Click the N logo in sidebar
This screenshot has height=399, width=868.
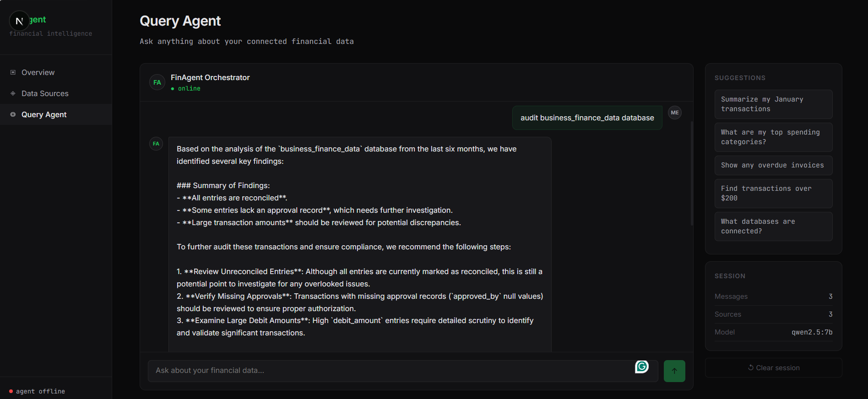[x=19, y=21]
